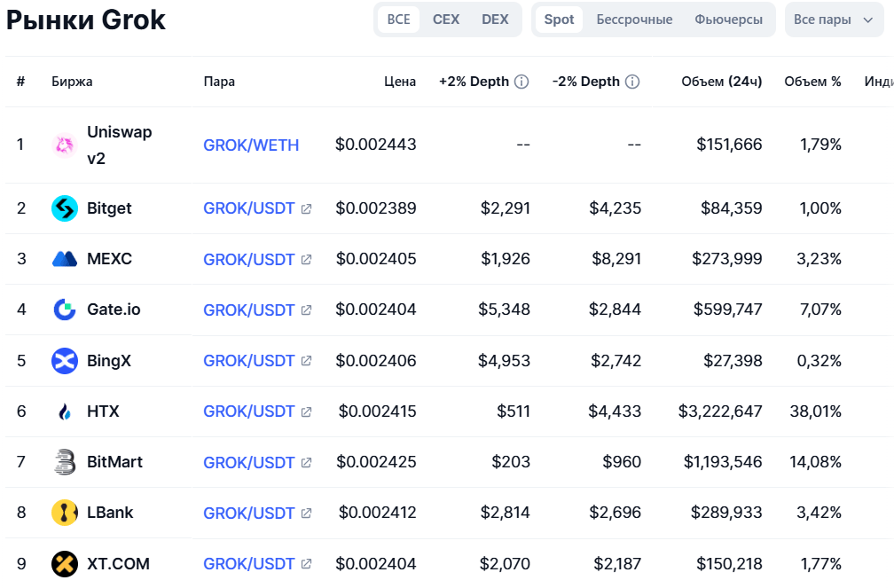
Task: Open external link icon for HTX pair
Action: click(x=306, y=412)
